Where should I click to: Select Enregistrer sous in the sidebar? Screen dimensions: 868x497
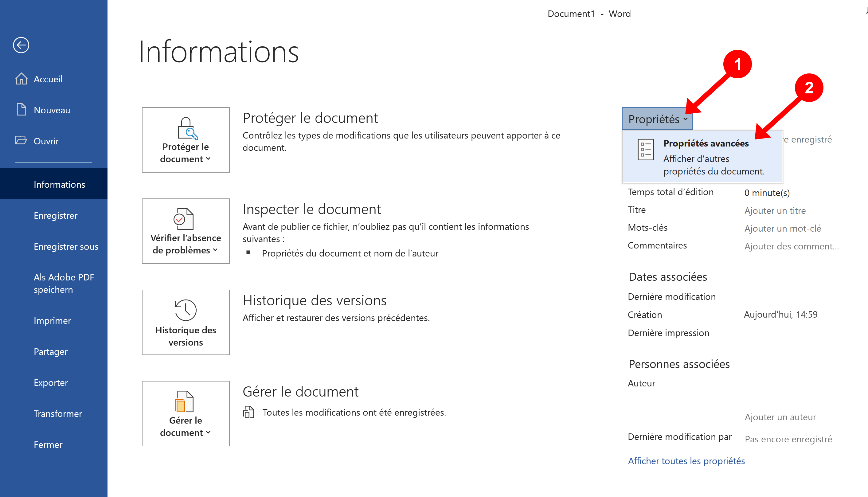[66, 246]
